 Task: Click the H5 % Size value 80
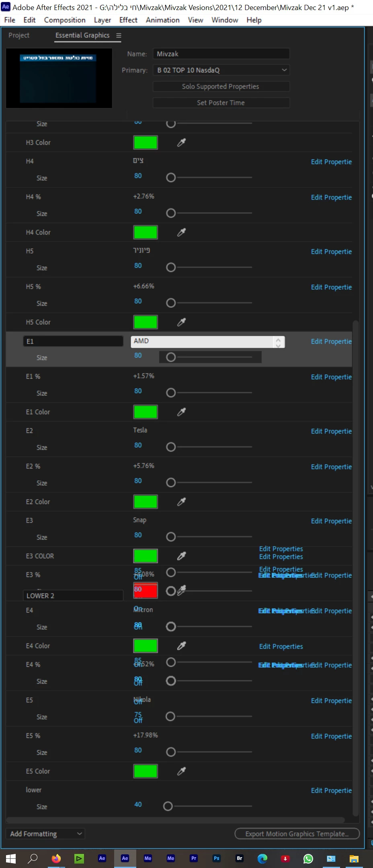tap(138, 301)
